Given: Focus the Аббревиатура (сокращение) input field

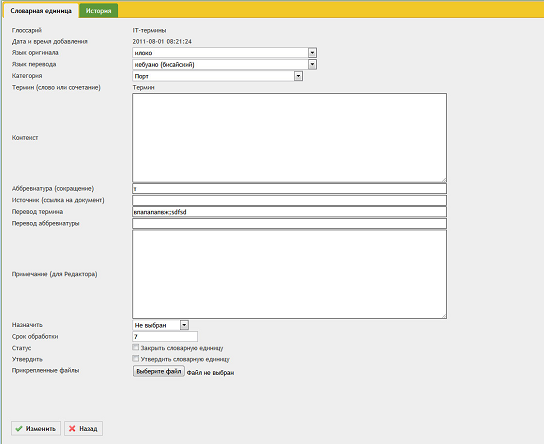Looking at the screenshot, I should (x=289, y=189).
